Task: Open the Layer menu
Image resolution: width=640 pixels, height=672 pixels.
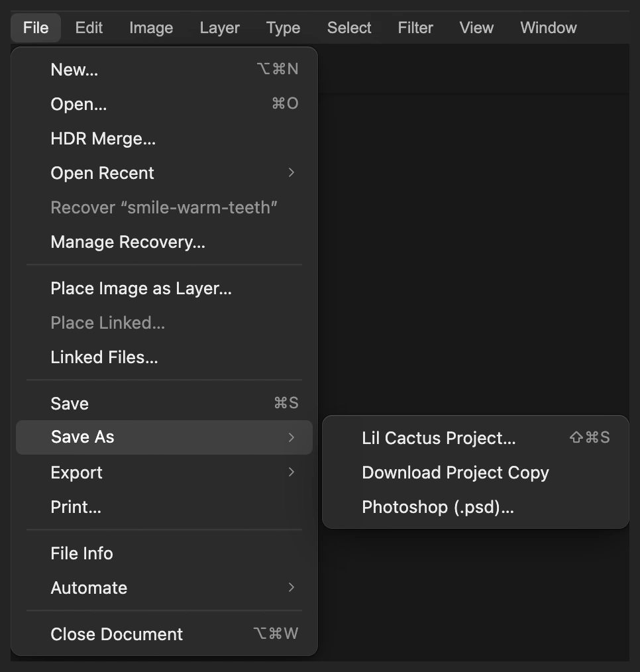Action: pyautogui.click(x=220, y=28)
